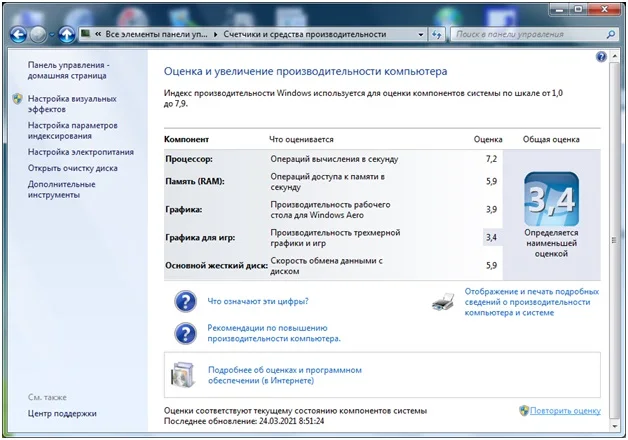Click the 'Графика:' score 3,9
This screenshot has height=440, width=628.
[x=491, y=209]
